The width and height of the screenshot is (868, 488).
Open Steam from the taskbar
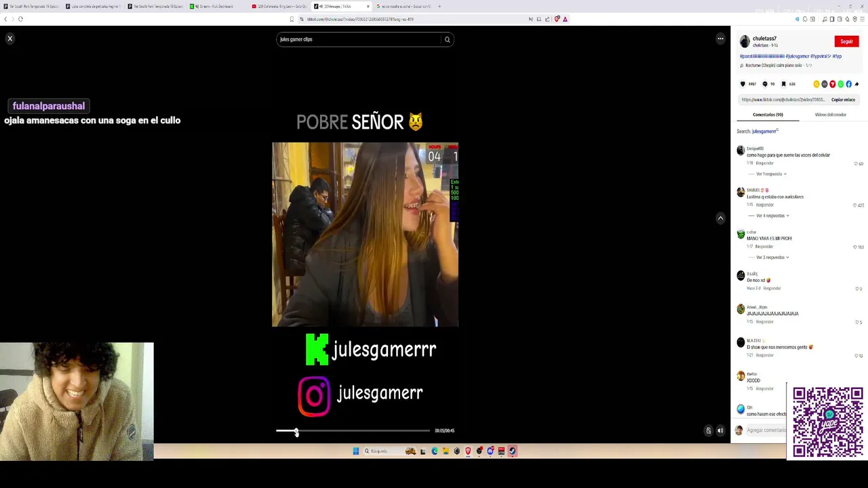click(512, 451)
